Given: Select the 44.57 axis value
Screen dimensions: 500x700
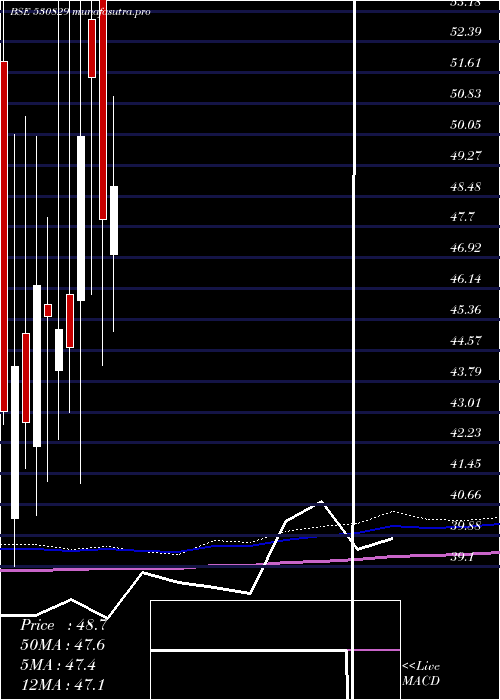Looking at the screenshot, I should point(466,341).
